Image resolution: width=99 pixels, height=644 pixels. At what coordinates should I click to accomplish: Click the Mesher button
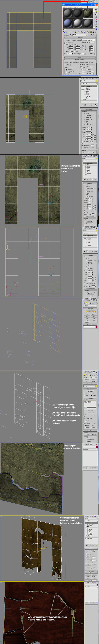coord(94,382)
